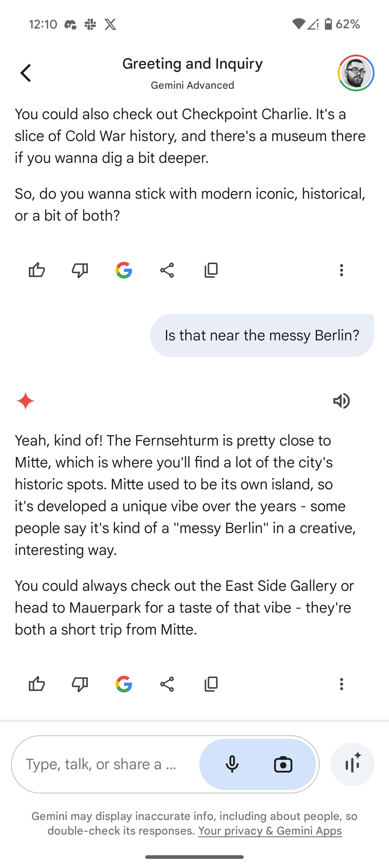
Task: Dislike the Checkpoint Charlie response with thumbs down
Action: (x=80, y=270)
